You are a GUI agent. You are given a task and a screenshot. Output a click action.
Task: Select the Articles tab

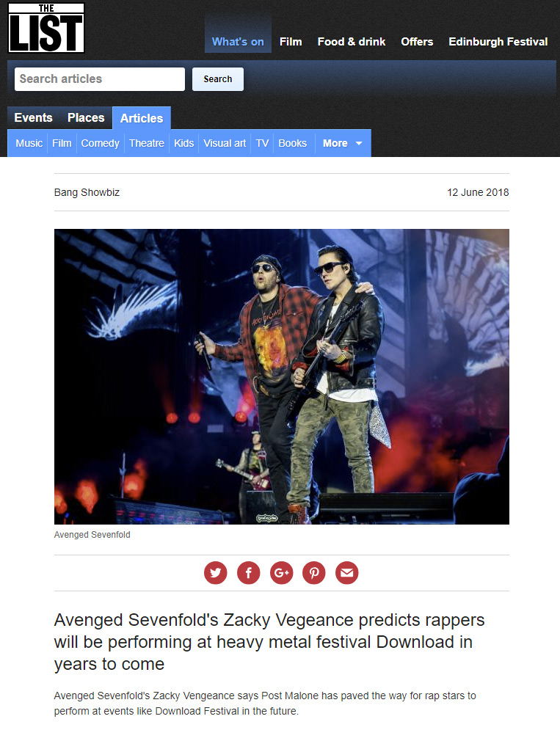[142, 118]
